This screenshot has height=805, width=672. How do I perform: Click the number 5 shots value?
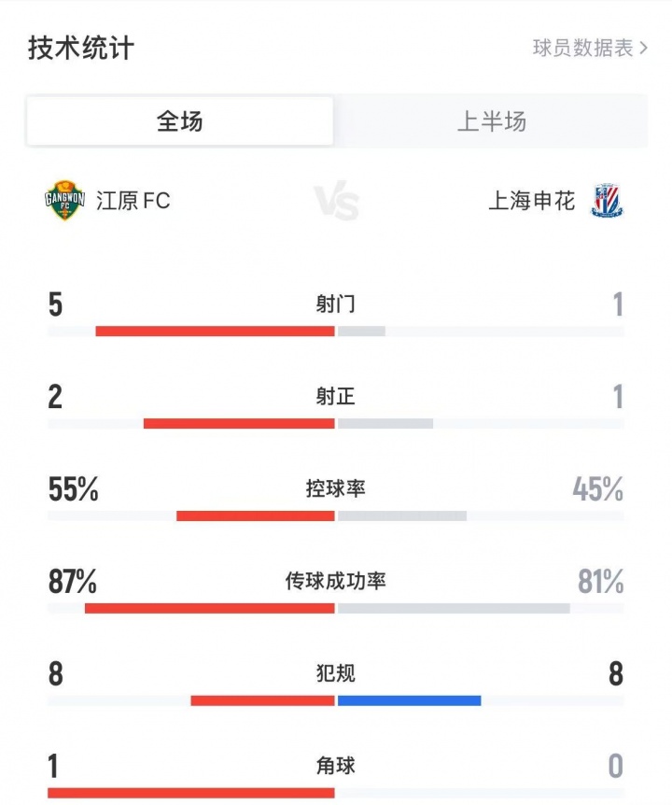click(54, 303)
